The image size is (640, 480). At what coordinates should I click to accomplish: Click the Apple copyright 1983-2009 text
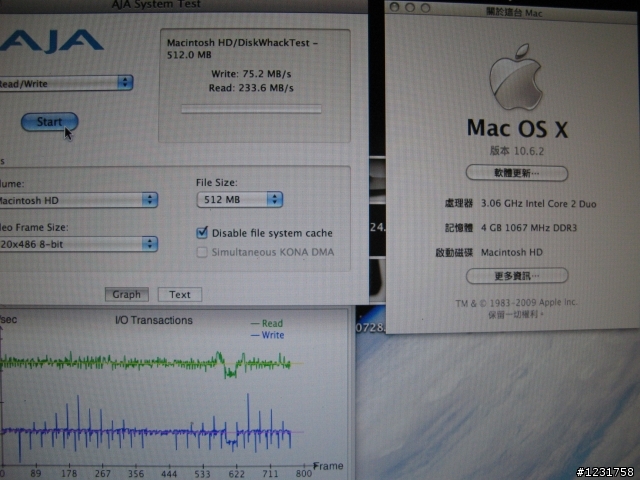(516, 302)
